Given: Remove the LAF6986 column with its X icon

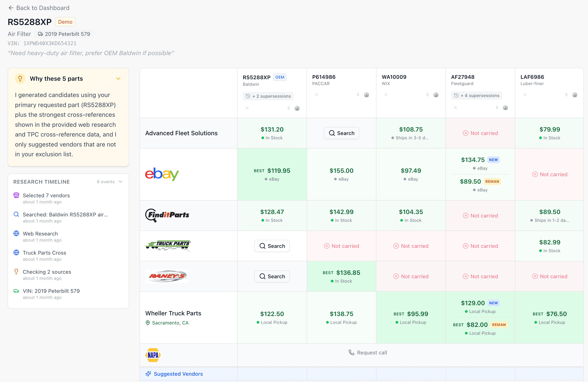Looking at the screenshot, I should click(x=525, y=95).
